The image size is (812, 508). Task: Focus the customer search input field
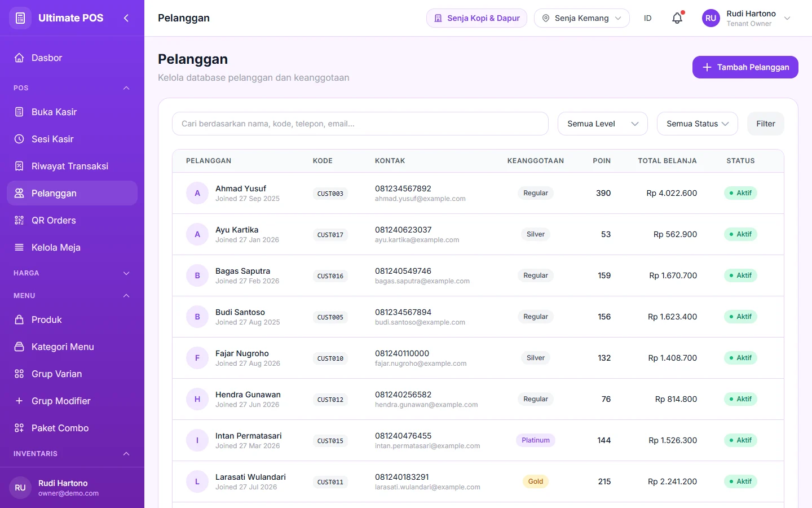(360, 124)
